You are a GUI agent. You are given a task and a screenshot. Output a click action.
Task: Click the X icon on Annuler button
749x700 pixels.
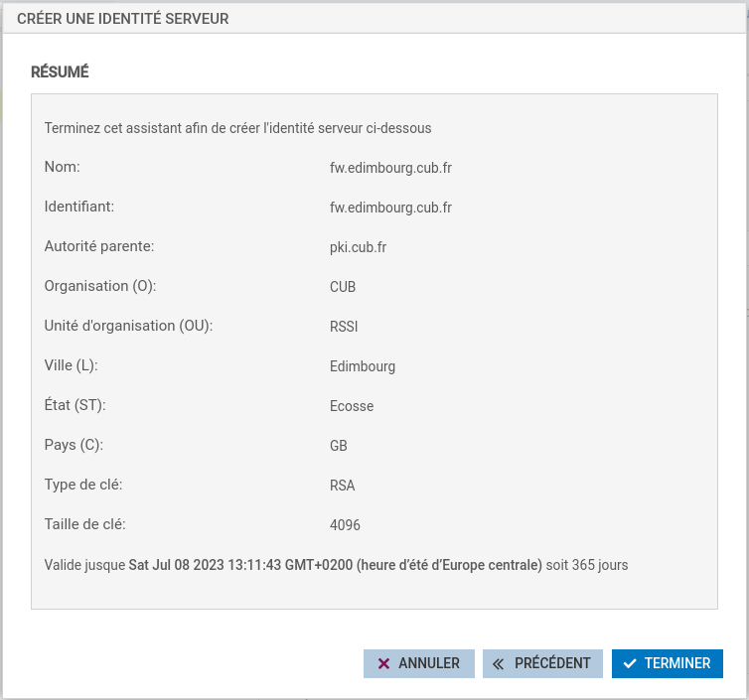click(x=382, y=663)
